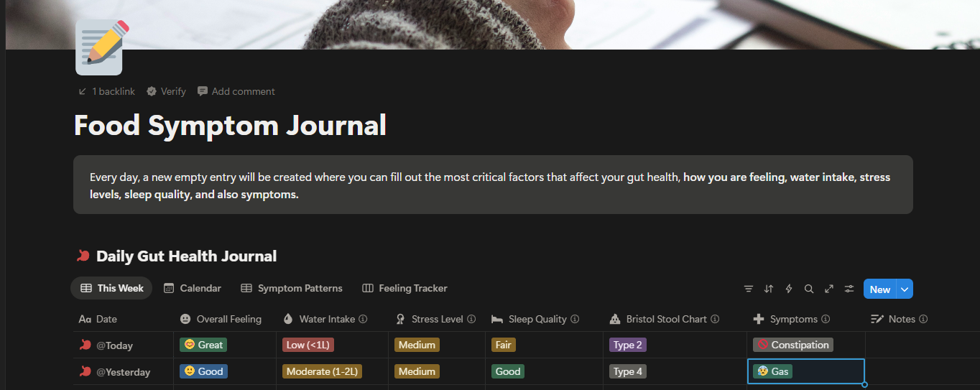Click the Constipation symptom tag

(793, 345)
